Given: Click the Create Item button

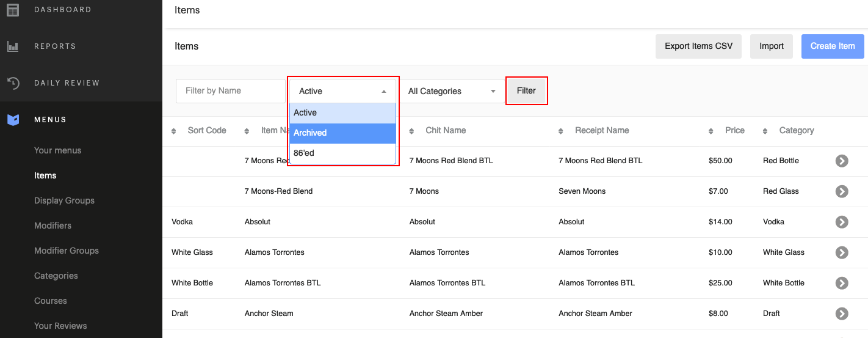Looking at the screenshot, I should 832,46.
